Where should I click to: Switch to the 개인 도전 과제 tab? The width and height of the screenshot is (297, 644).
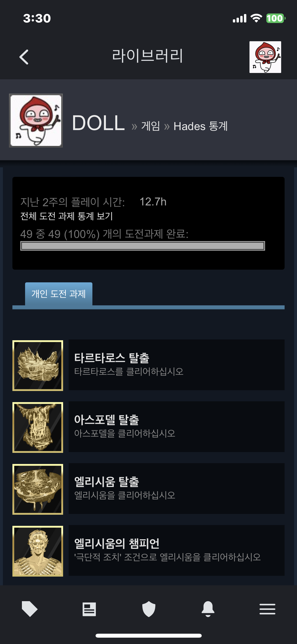point(59,294)
